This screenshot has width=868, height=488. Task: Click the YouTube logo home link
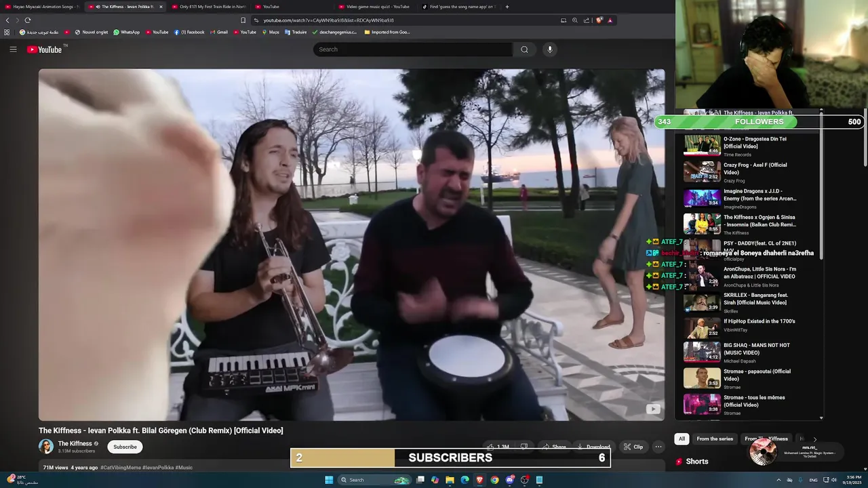(45, 49)
